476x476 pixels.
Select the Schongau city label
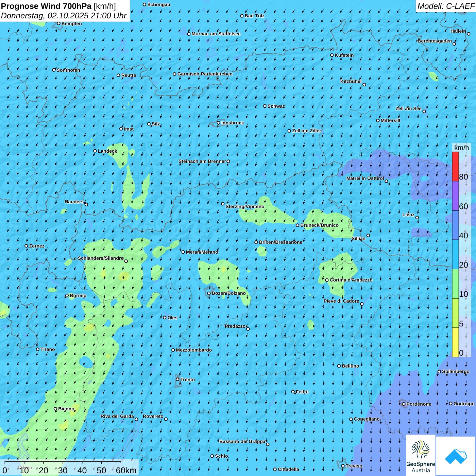click(159, 4)
